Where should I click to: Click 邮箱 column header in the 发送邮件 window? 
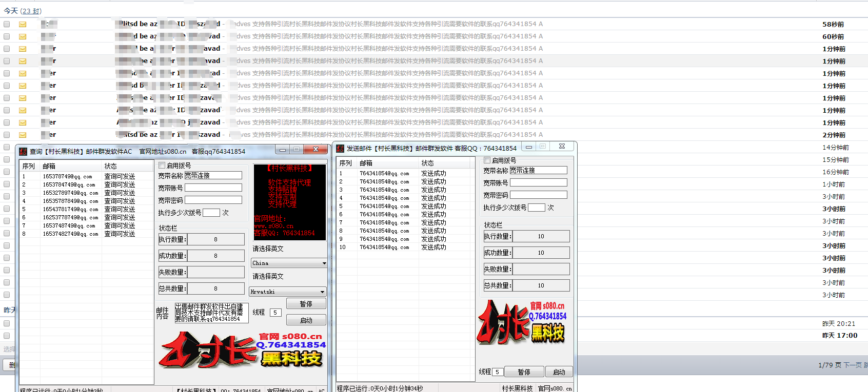point(388,163)
